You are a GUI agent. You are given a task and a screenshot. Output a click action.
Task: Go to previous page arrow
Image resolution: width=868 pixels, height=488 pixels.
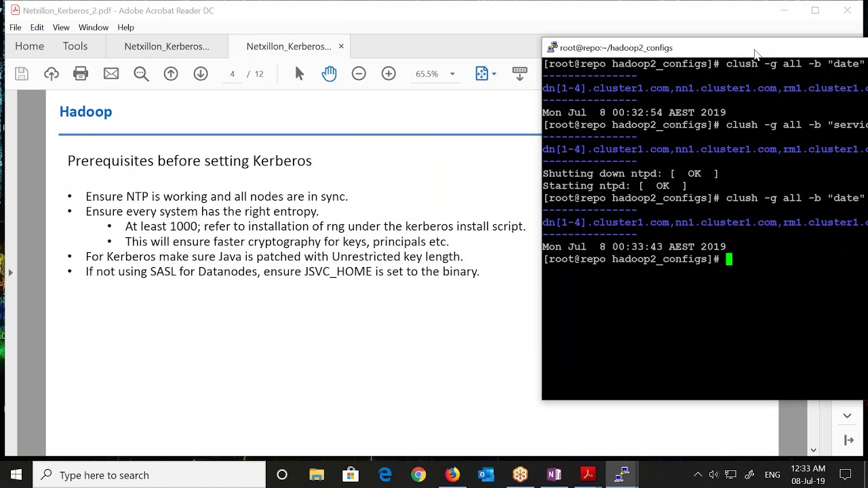[171, 74]
